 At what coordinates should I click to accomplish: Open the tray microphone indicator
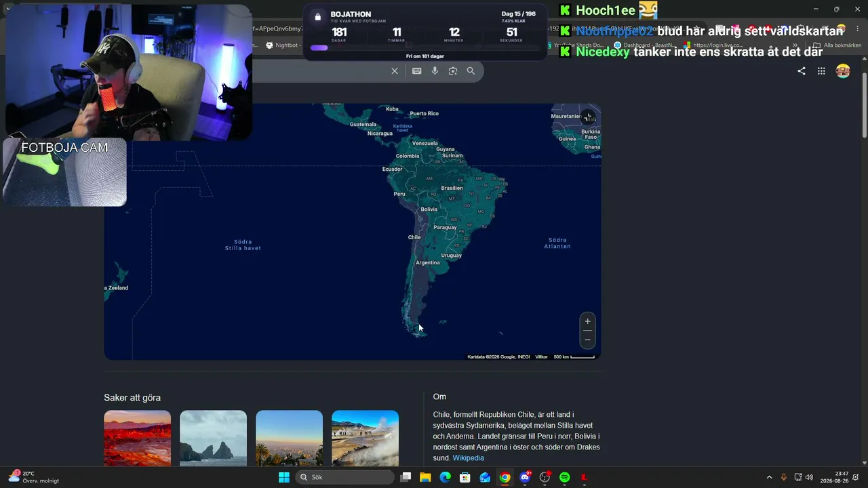tap(784, 477)
